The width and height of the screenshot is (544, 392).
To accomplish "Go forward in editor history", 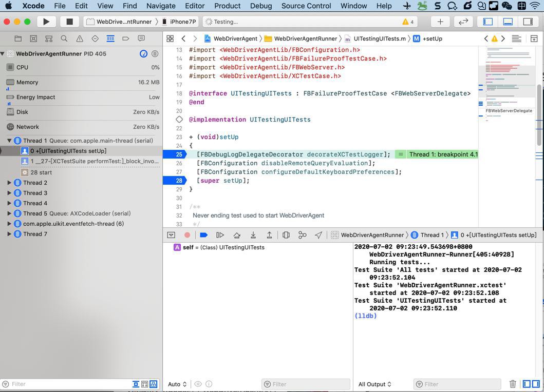I will (195, 38).
